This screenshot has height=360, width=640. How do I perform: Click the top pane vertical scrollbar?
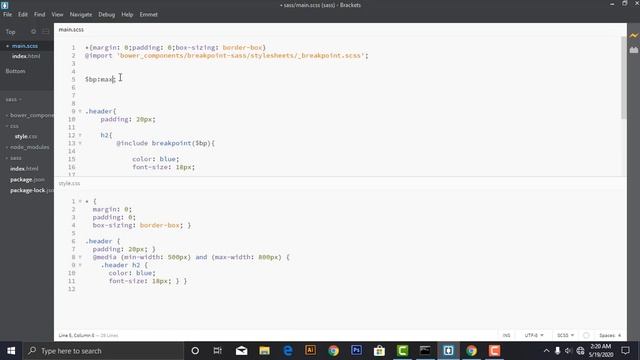point(624,78)
